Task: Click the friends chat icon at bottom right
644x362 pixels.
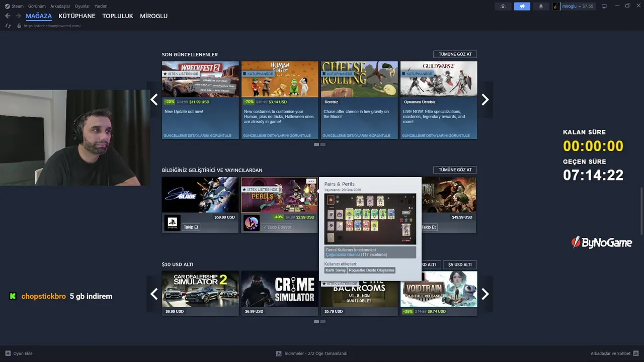Action: point(636,353)
